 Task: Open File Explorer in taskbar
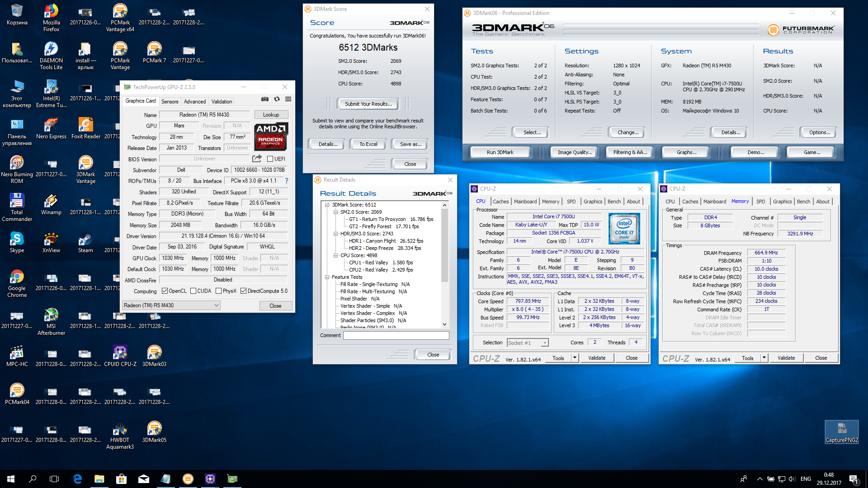pyautogui.click(x=99, y=479)
